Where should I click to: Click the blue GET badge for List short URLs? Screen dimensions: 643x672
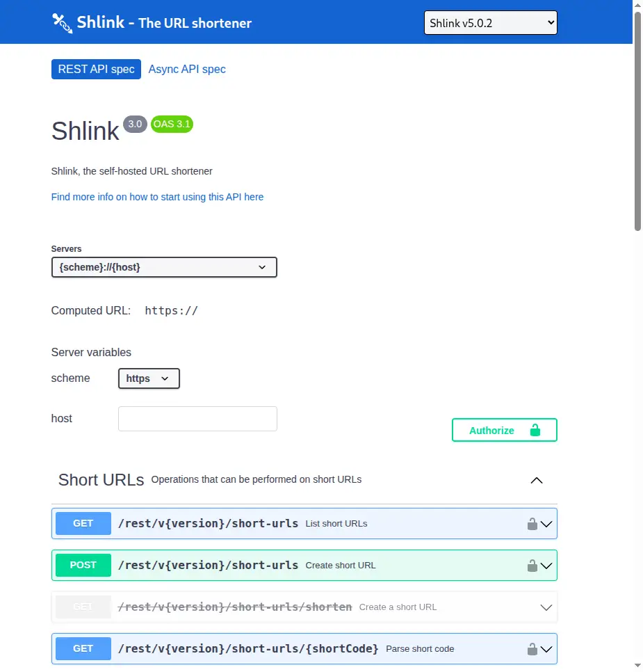(83, 523)
